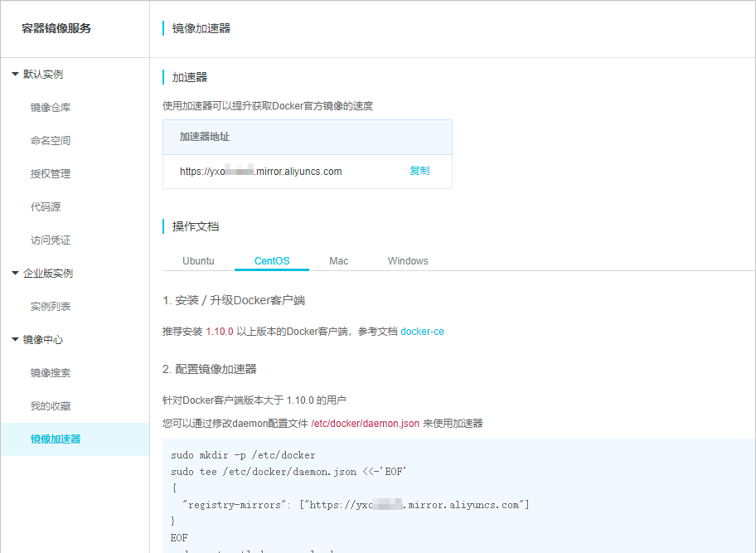Open 我的收藏 sidebar item
This screenshot has height=553, width=756.
pos(51,406)
